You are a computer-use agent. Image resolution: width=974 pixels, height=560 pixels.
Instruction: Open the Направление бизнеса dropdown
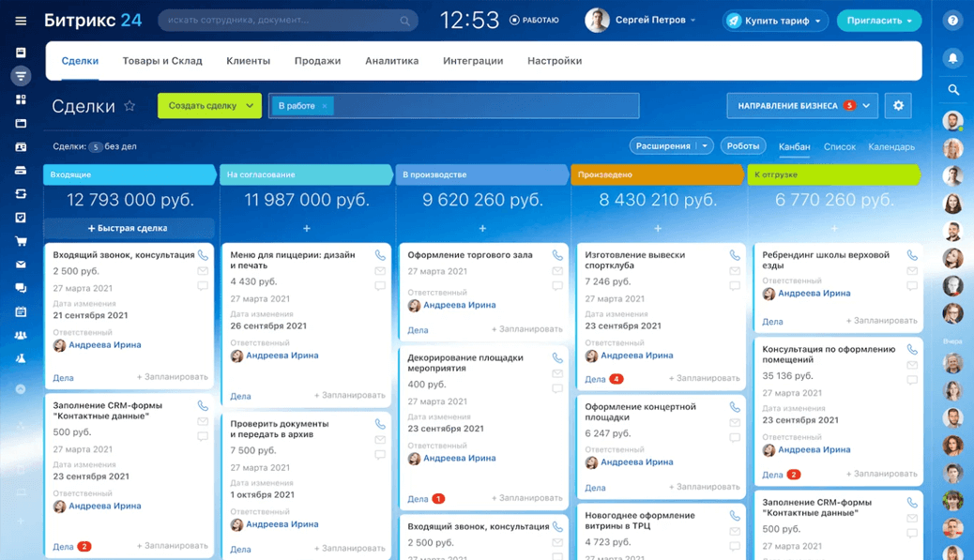(x=802, y=106)
